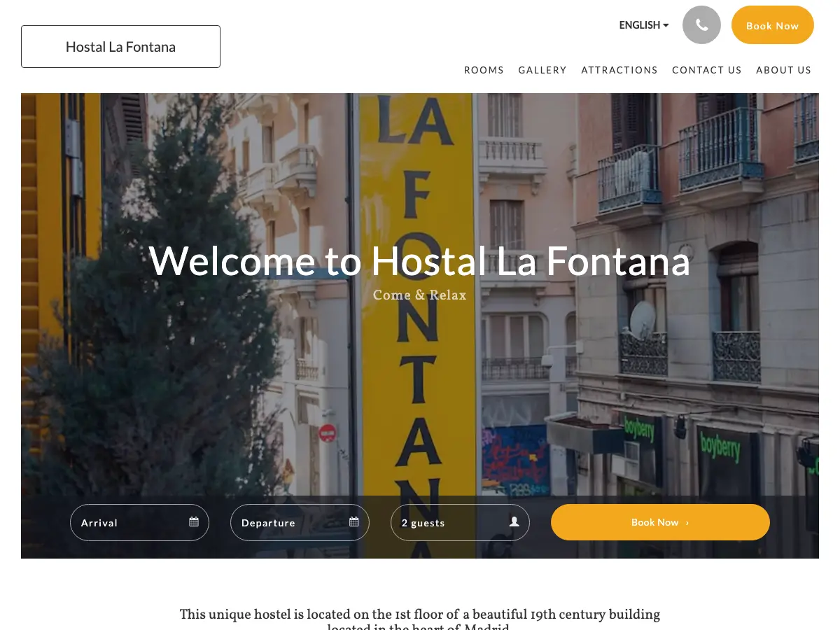
Task: Open the Arrival calendar icon
Action: click(194, 522)
